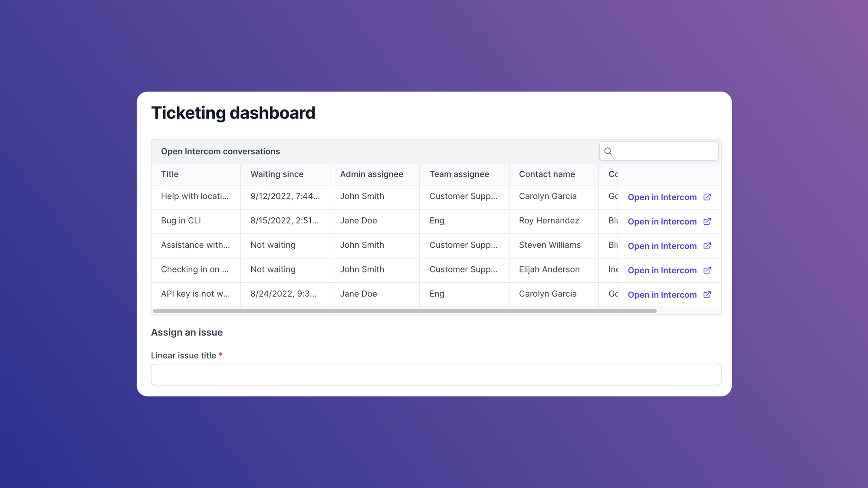Screen dimensions: 868x488
Task: Click external link icon in API key row
Action: [707, 295]
